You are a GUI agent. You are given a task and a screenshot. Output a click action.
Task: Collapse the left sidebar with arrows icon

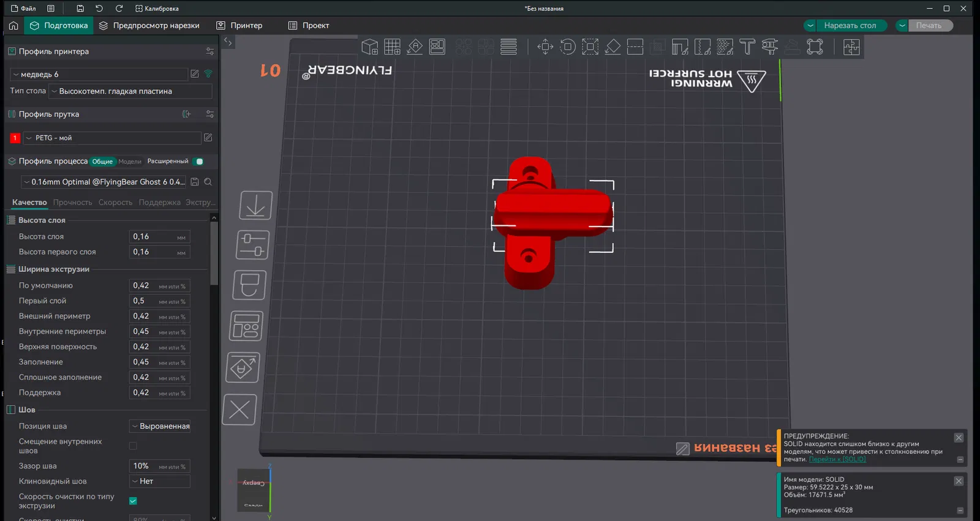pos(228,42)
